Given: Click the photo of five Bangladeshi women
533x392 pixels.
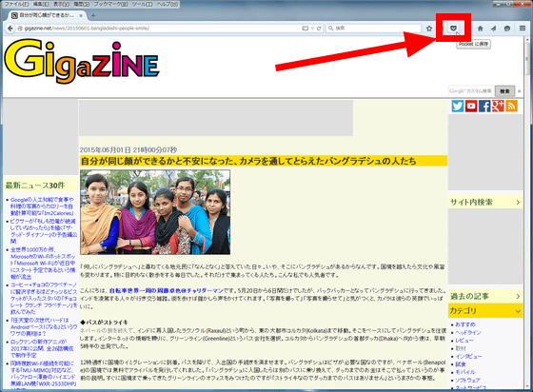Looking at the screenshot, I should tap(155, 212).
